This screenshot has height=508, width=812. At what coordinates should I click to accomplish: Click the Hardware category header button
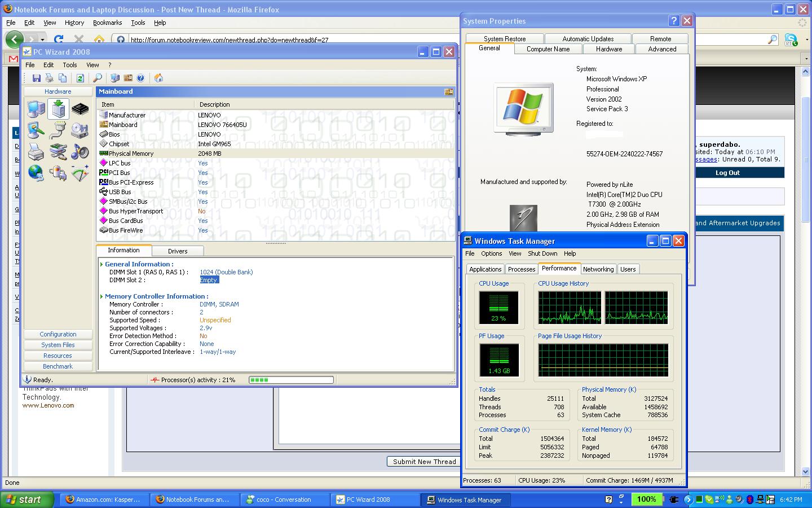[58, 91]
